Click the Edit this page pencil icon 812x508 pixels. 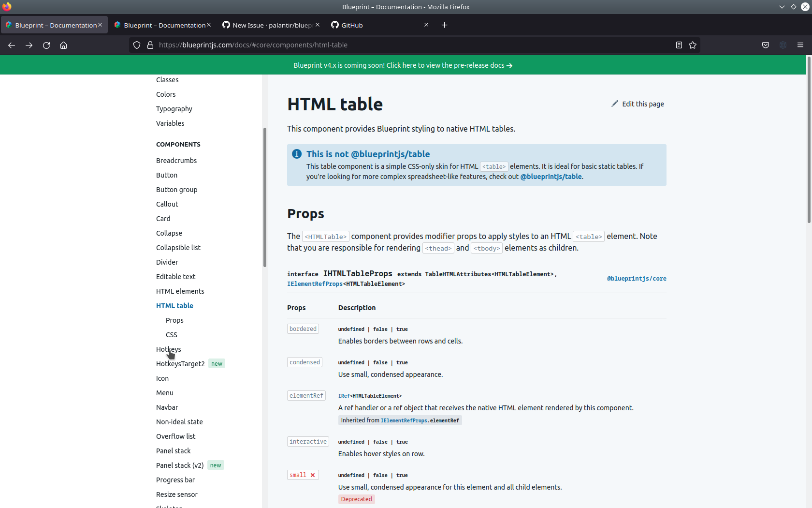[x=614, y=103]
